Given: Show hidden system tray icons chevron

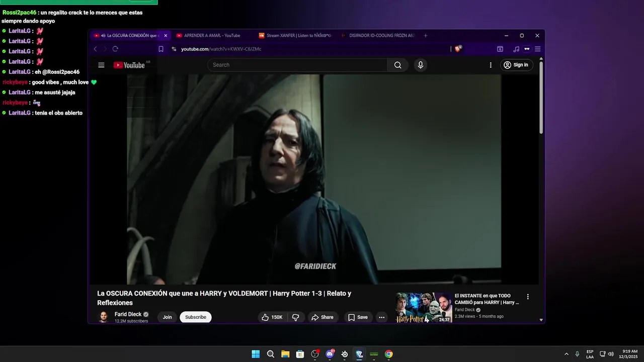Looking at the screenshot, I should click(567, 354).
